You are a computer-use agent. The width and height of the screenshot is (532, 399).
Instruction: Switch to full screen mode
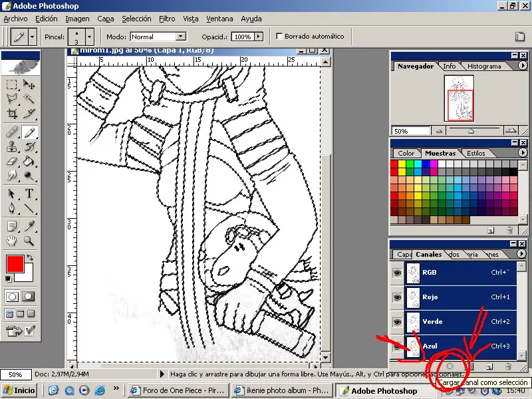coord(31,314)
